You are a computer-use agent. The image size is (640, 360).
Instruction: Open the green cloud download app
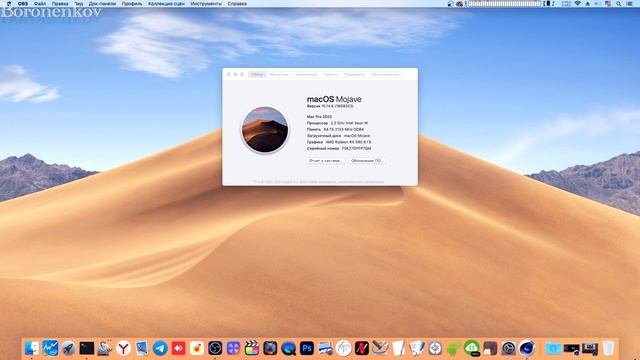[472, 348]
